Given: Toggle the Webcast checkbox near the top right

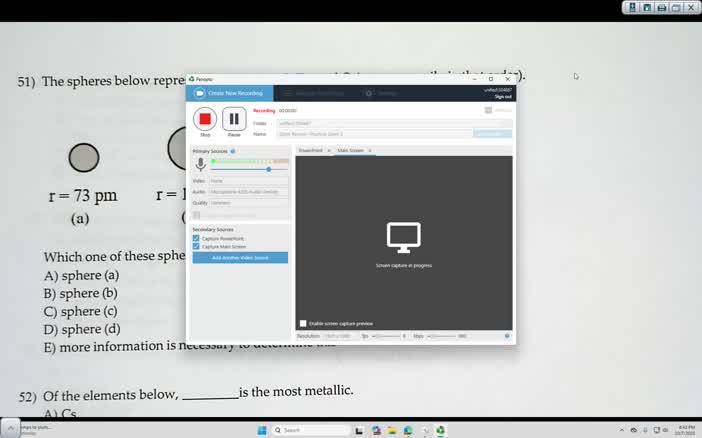Looking at the screenshot, I should (x=488, y=110).
